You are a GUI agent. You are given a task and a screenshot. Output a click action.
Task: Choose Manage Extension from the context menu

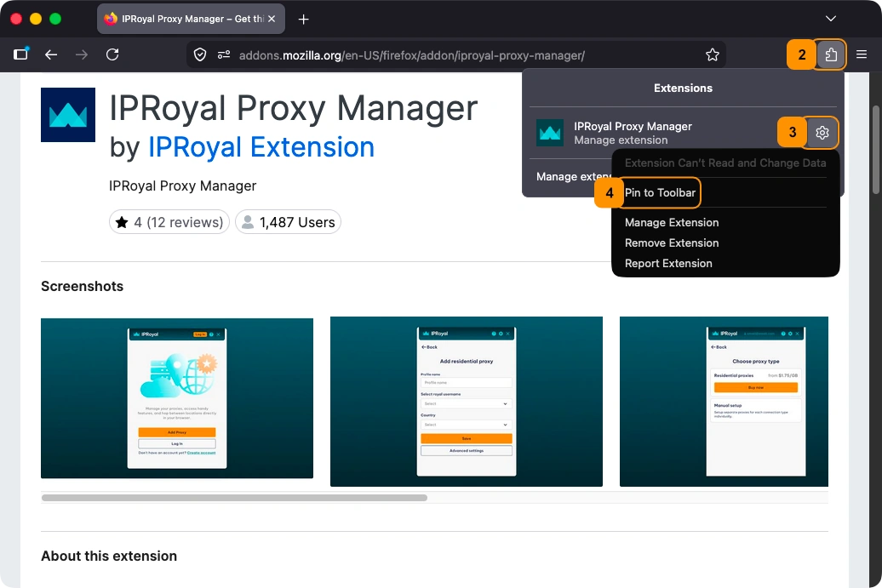point(672,223)
